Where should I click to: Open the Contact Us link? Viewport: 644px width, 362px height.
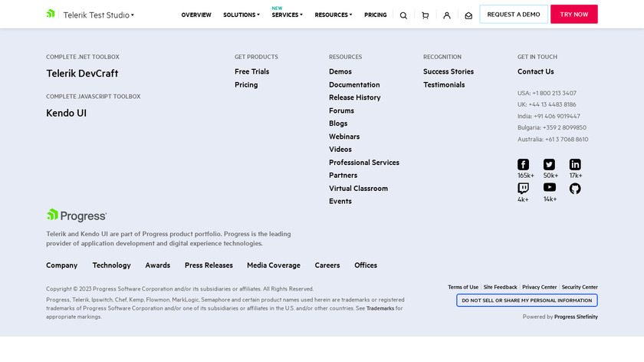click(536, 71)
